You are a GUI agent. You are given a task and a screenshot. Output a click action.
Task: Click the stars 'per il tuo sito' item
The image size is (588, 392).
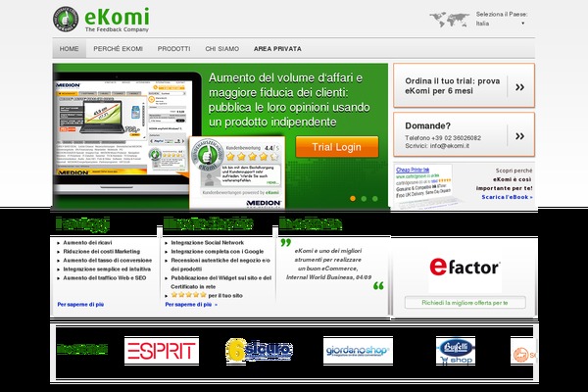click(207, 295)
